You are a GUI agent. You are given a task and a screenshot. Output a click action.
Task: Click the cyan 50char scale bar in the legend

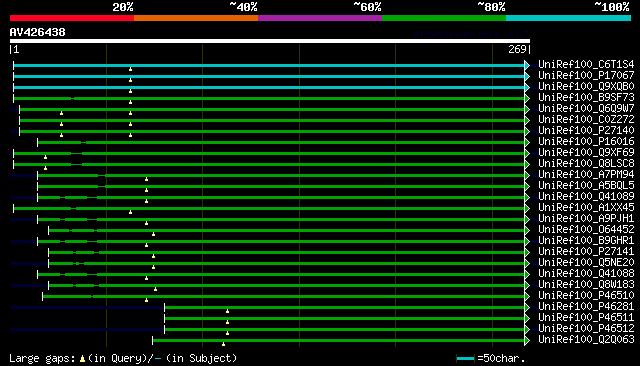click(465, 359)
